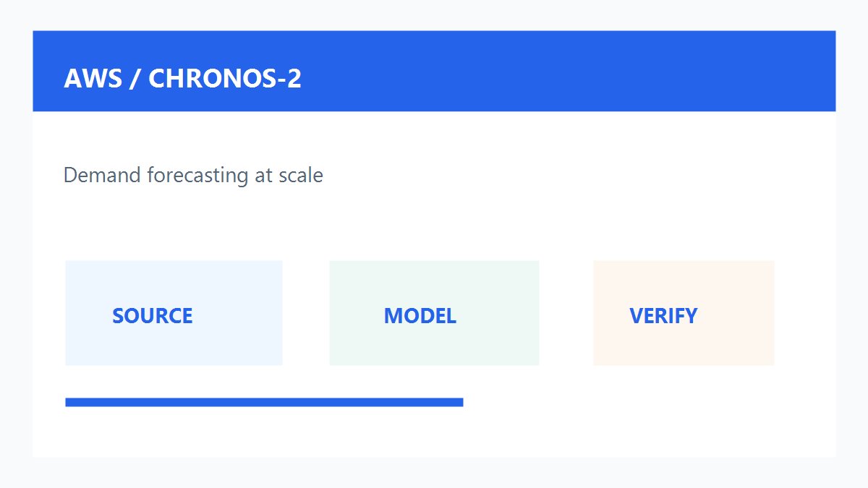
Task: Click the VERIFY label text
Action: point(663,316)
